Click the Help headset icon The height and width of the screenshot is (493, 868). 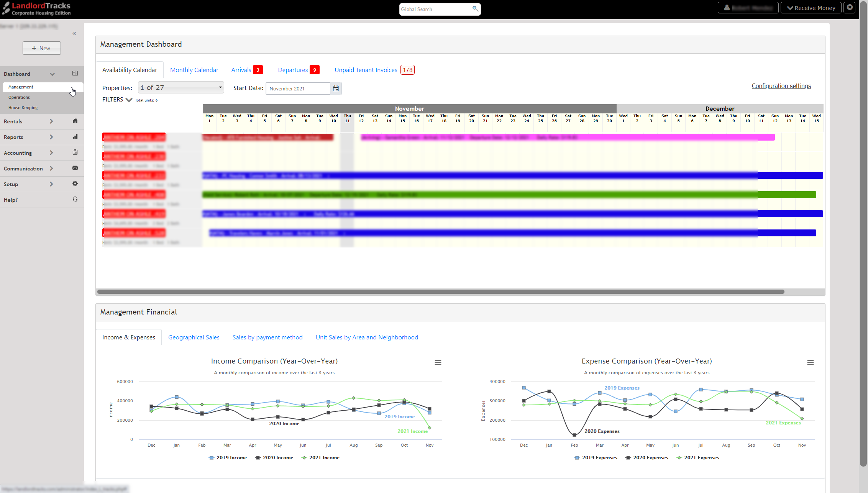[75, 200]
